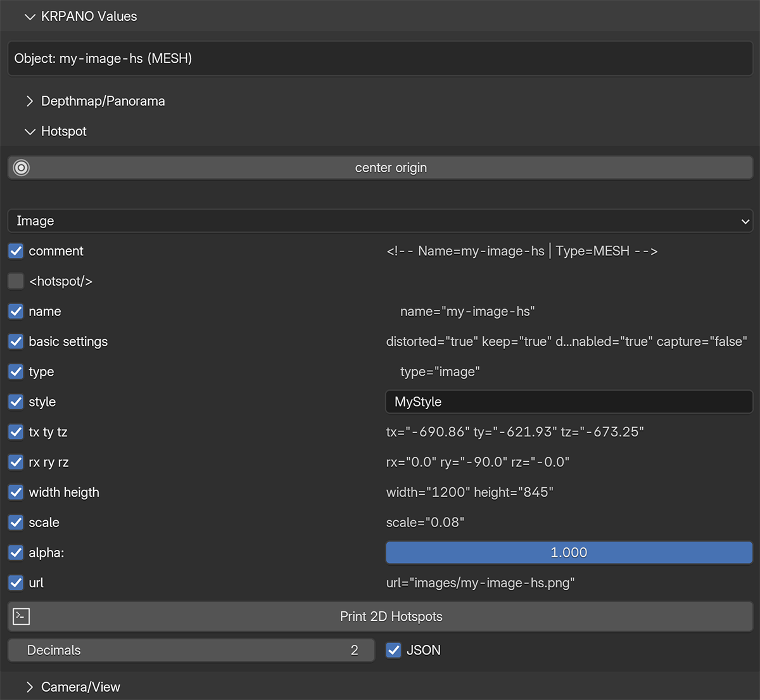Enable the <hotspot/> checkbox
Viewport: 760px width, 700px height.
point(16,281)
